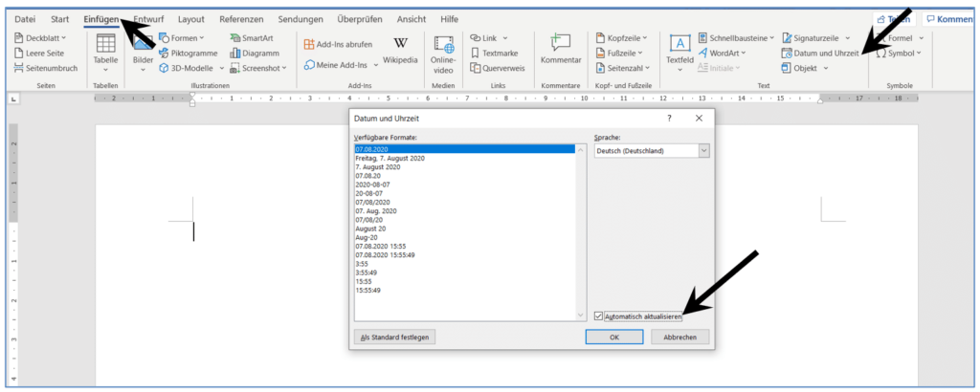Open Schnellbausteine quick parts
Screen dimensions: 980x392
pyautogui.click(x=736, y=38)
